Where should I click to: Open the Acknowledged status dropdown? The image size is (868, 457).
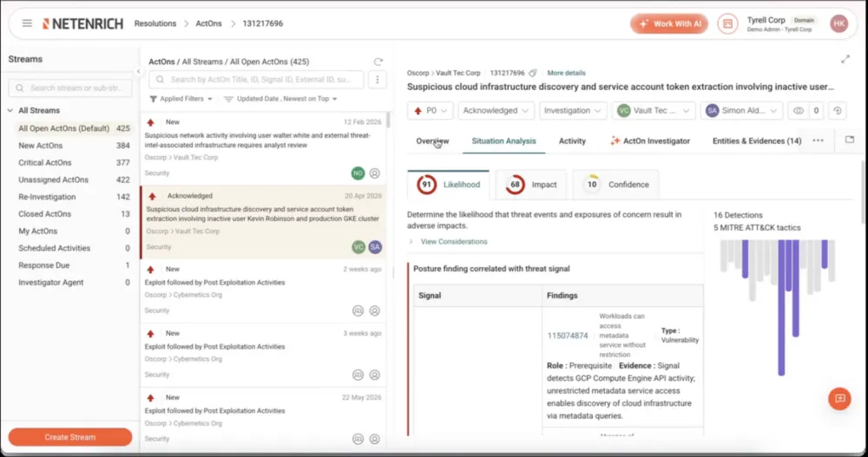pyautogui.click(x=496, y=111)
